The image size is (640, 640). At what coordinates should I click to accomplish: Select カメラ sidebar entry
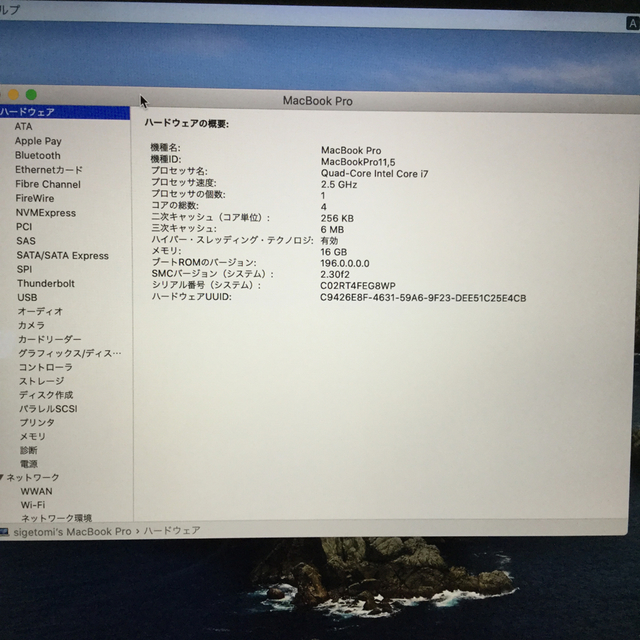pyautogui.click(x=31, y=325)
